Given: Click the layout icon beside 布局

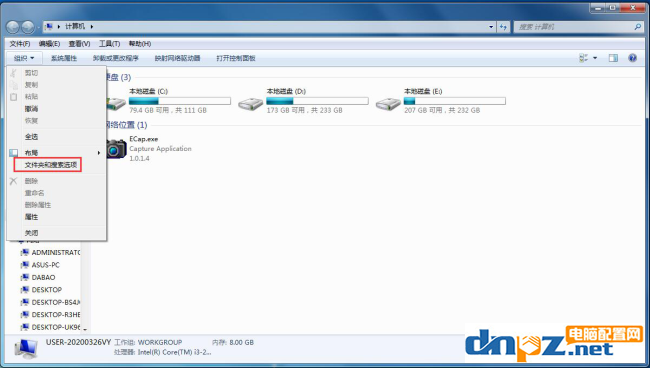Looking at the screenshot, I should (x=14, y=153).
